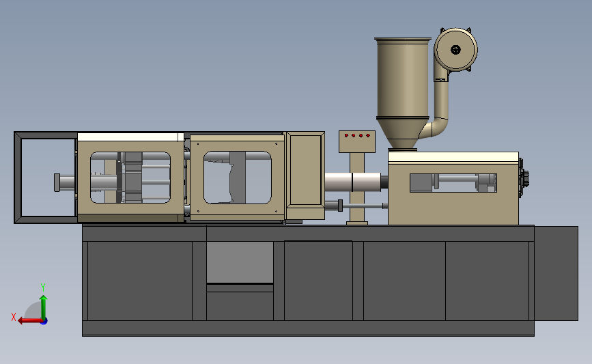Select the silver injection barrel cylinder
Screen dimensions: 592x364
point(352,182)
